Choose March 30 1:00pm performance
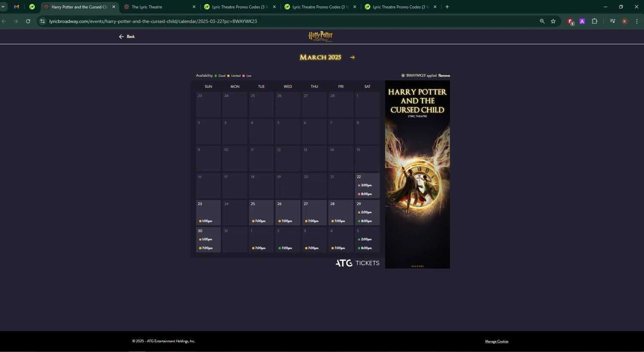Screen dimensions: 644x352 (206, 239)
